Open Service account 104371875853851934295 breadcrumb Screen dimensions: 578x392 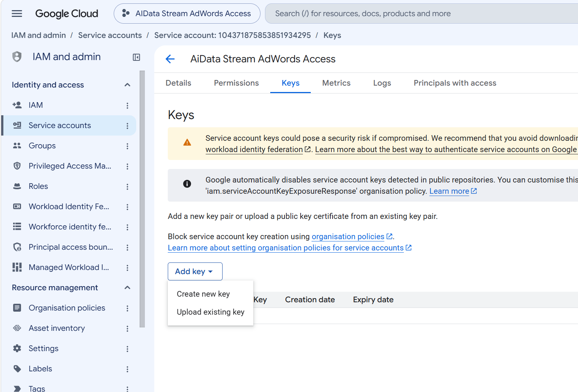(x=232, y=35)
